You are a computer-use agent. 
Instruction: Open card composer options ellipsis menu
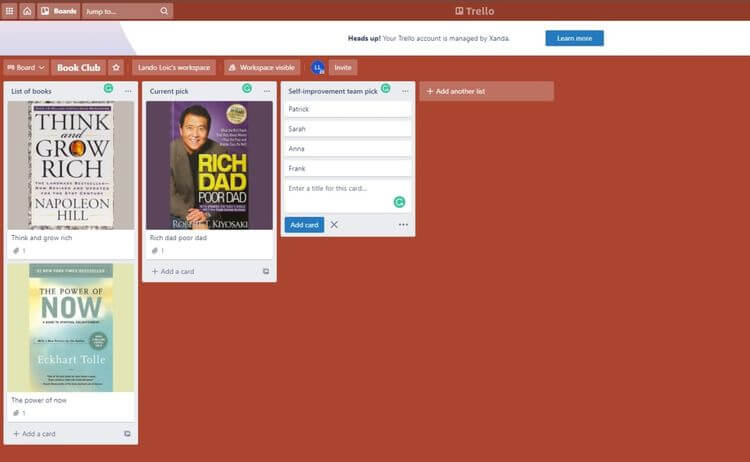[403, 225]
